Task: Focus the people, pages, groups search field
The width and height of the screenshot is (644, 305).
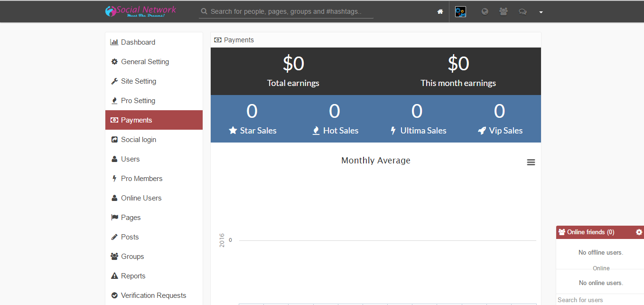Action: (x=290, y=11)
